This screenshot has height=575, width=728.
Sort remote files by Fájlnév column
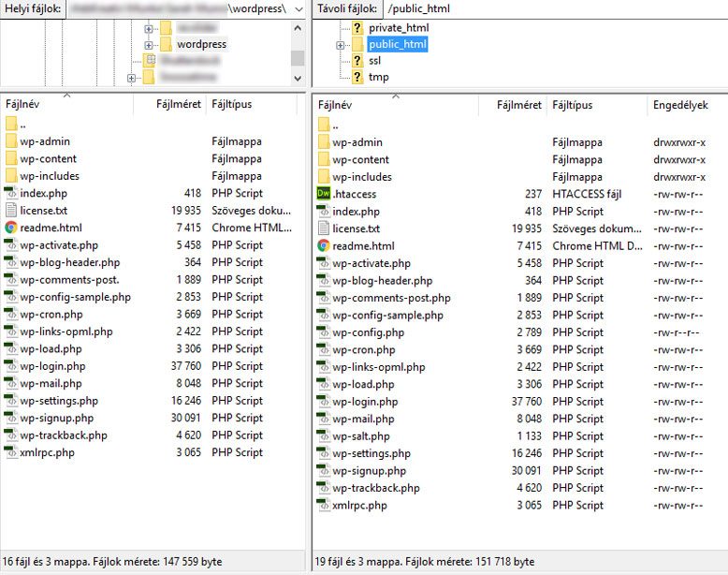[396, 105]
